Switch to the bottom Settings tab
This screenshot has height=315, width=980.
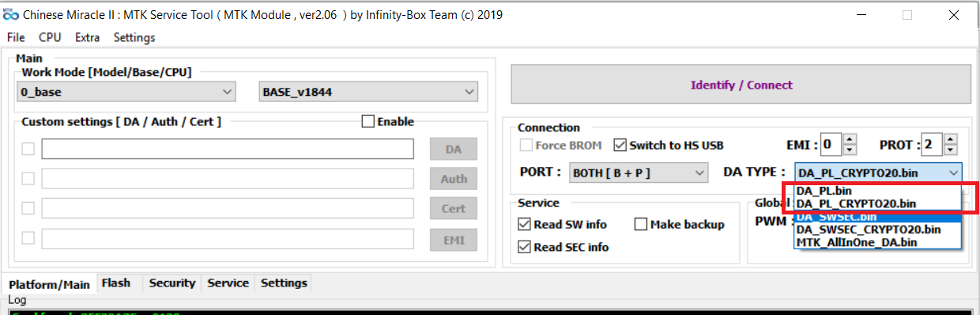284,283
